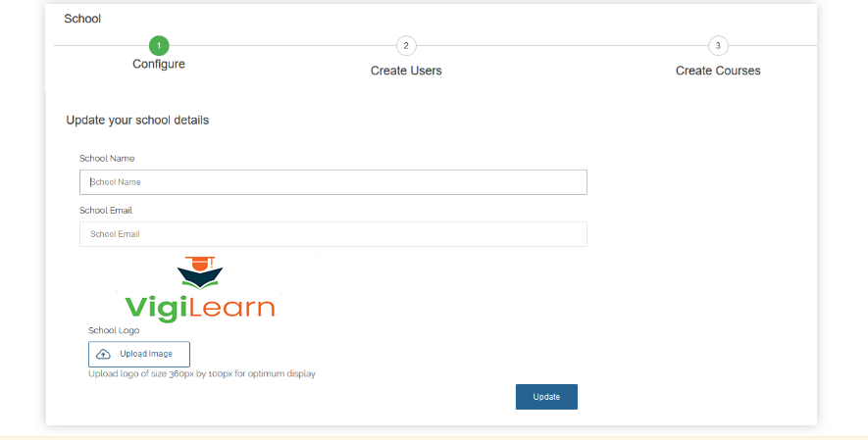Click the 'Update your school details' heading
The width and height of the screenshot is (868, 440).
tap(137, 121)
